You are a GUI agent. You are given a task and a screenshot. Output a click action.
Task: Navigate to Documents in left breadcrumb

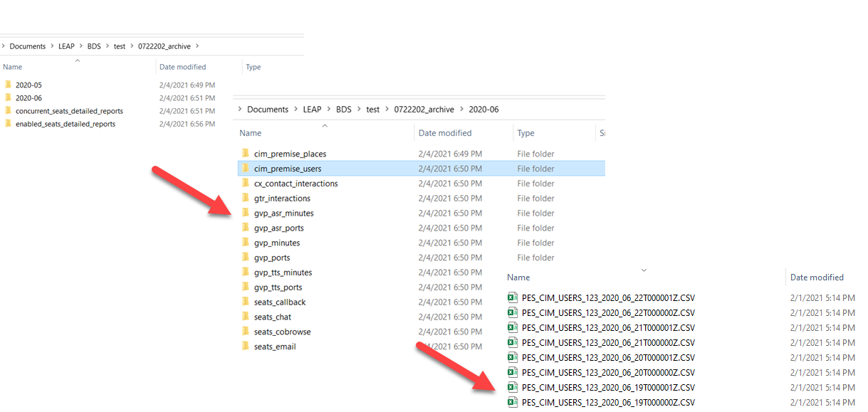(28, 46)
